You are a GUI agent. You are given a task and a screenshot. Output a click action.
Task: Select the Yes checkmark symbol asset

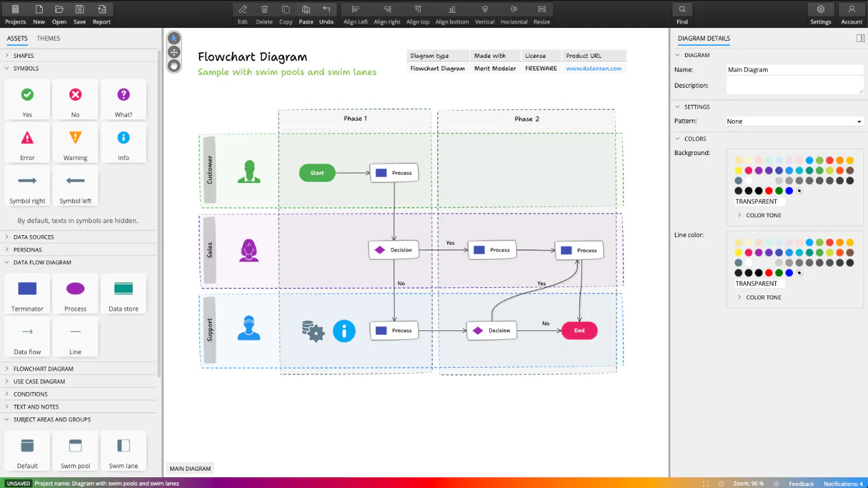click(27, 99)
